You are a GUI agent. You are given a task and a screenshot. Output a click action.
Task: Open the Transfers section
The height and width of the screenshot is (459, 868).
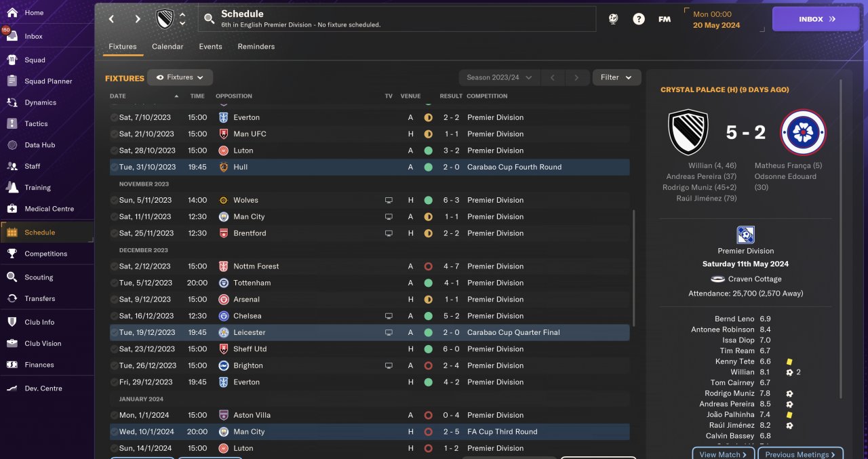[x=39, y=298]
